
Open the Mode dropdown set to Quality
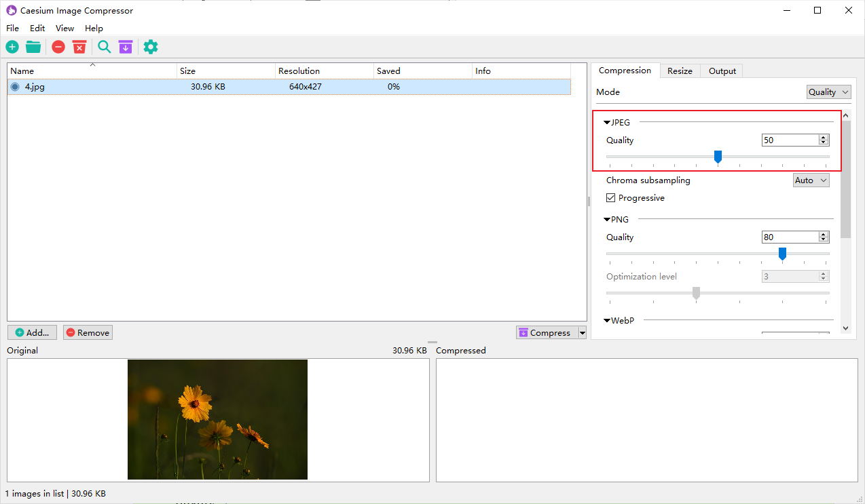(828, 92)
